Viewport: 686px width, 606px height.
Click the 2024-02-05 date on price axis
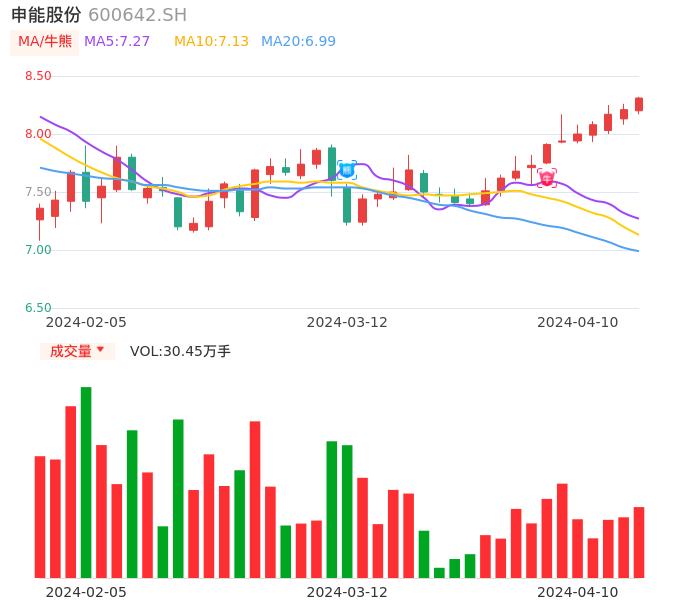[x=86, y=322]
